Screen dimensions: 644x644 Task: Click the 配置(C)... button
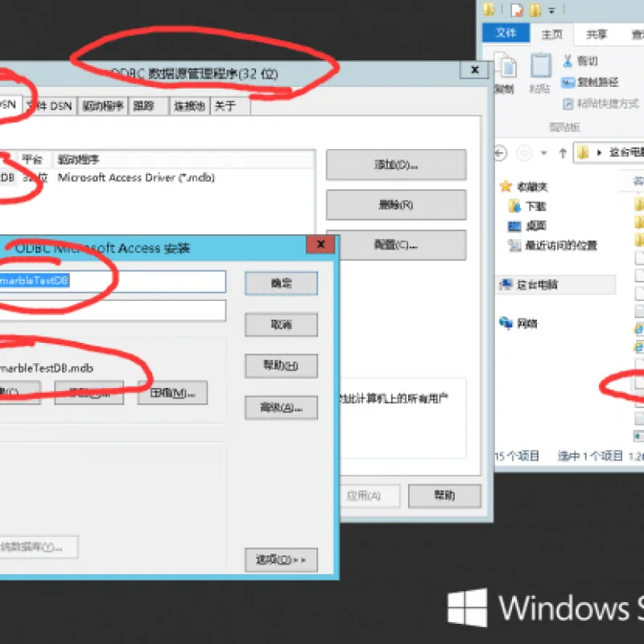402,246
